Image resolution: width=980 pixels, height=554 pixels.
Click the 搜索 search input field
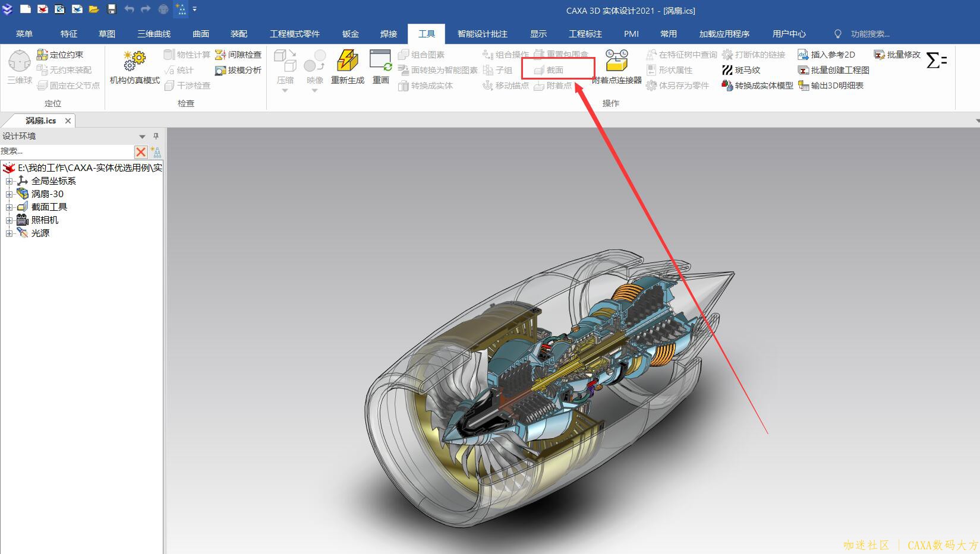pyautogui.click(x=67, y=151)
